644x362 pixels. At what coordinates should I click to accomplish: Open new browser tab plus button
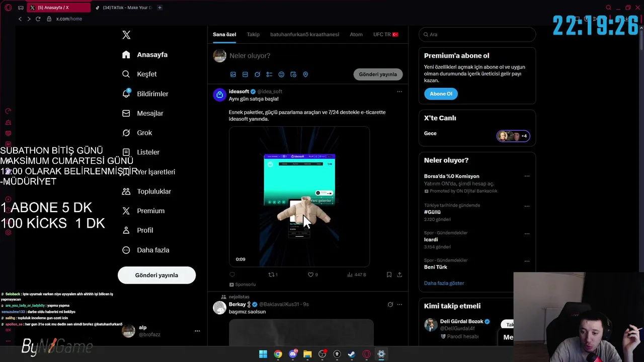pyautogui.click(x=159, y=8)
